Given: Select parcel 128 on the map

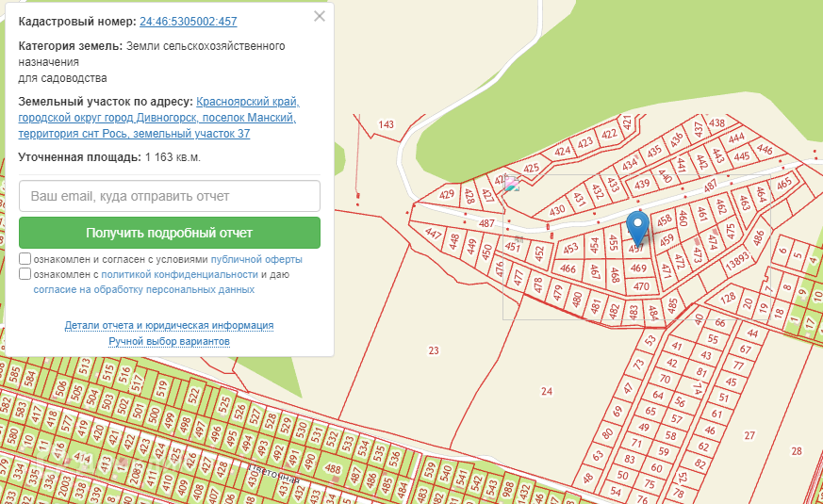Looking at the screenshot, I should [728, 298].
